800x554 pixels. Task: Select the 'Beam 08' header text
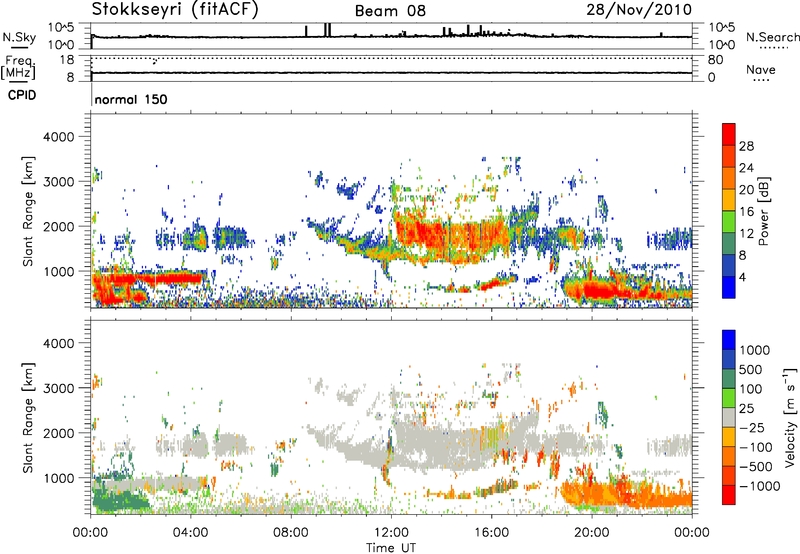pos(390,11)
